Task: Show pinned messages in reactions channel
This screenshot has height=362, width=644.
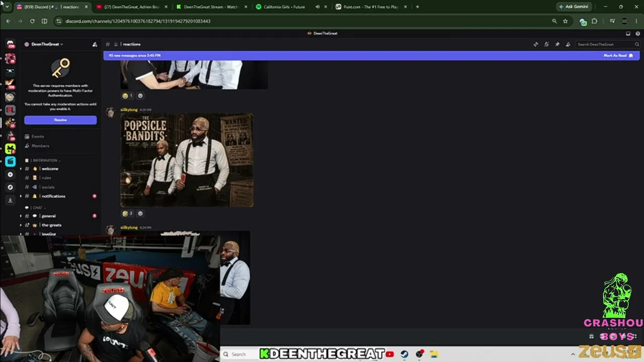Action: (557, 44)
